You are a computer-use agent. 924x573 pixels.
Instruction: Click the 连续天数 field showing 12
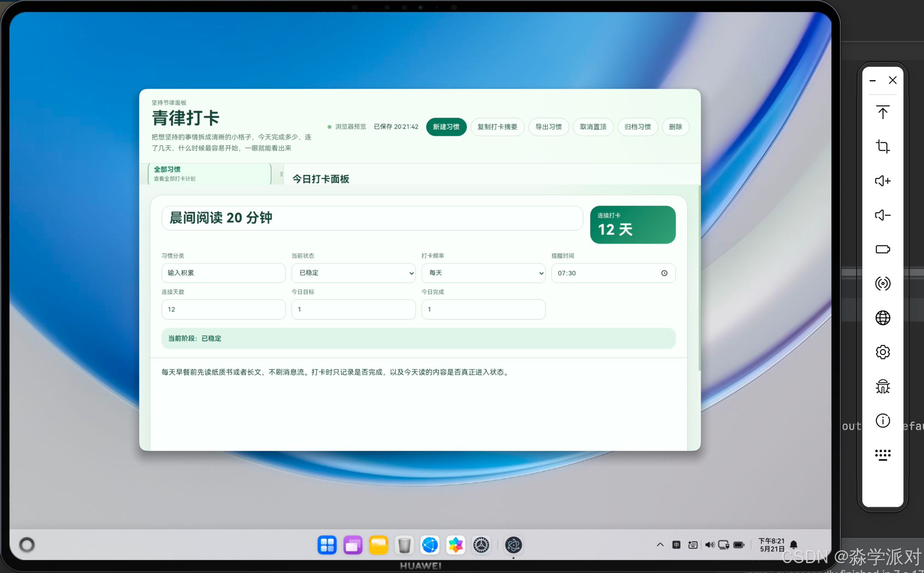click(x=224, y=309)
